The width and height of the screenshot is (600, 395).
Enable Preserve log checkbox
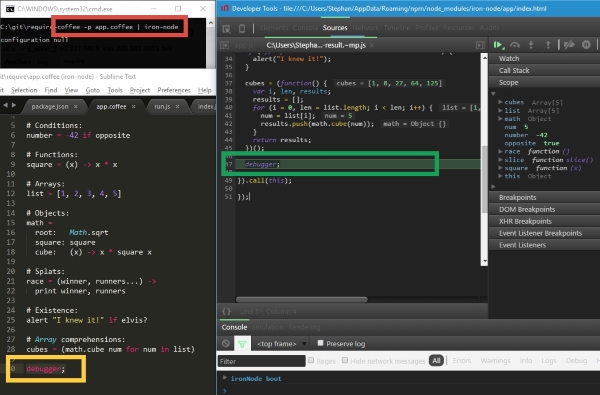(320, 343)
